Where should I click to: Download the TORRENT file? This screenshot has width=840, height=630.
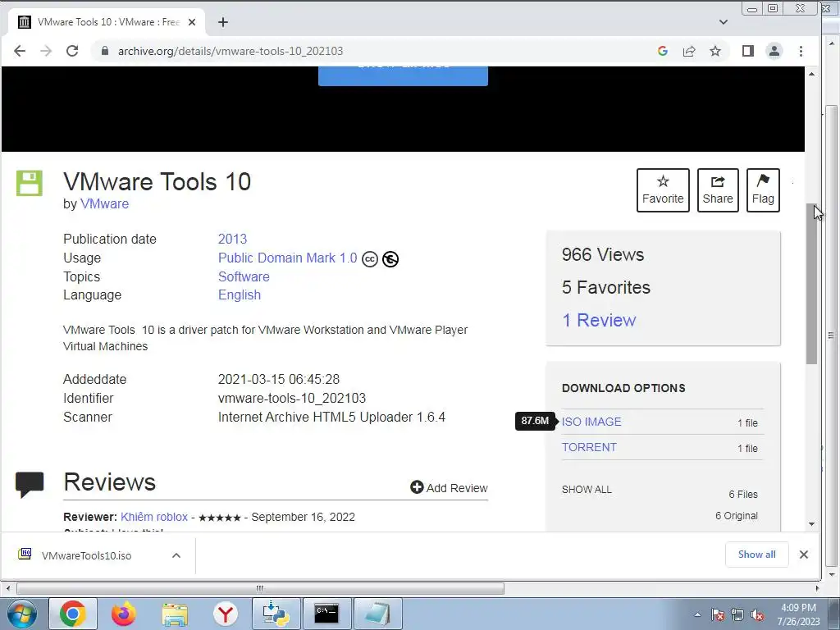point(589,447)
